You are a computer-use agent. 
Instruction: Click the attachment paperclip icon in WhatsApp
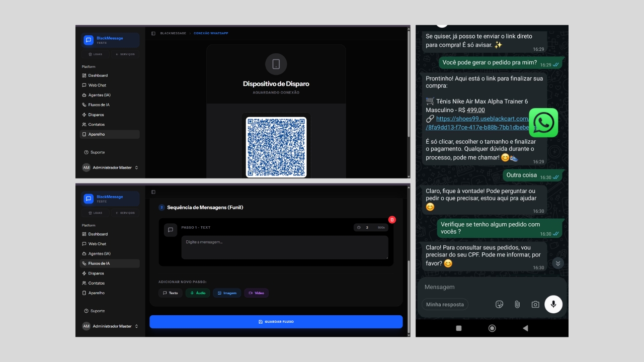517,304
